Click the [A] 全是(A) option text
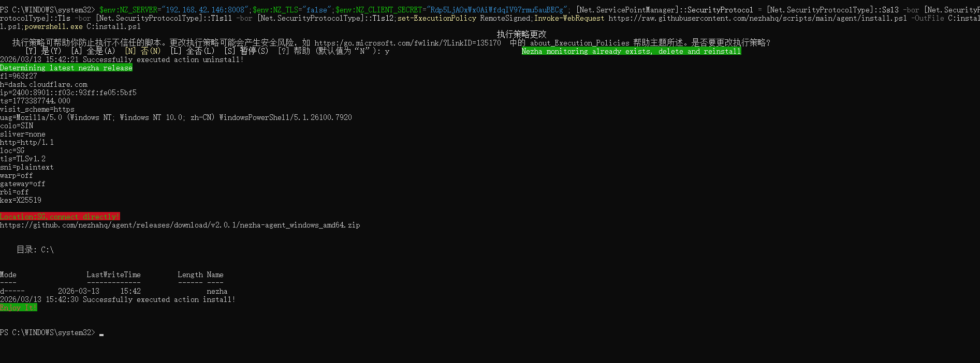 tap(93, 51)
